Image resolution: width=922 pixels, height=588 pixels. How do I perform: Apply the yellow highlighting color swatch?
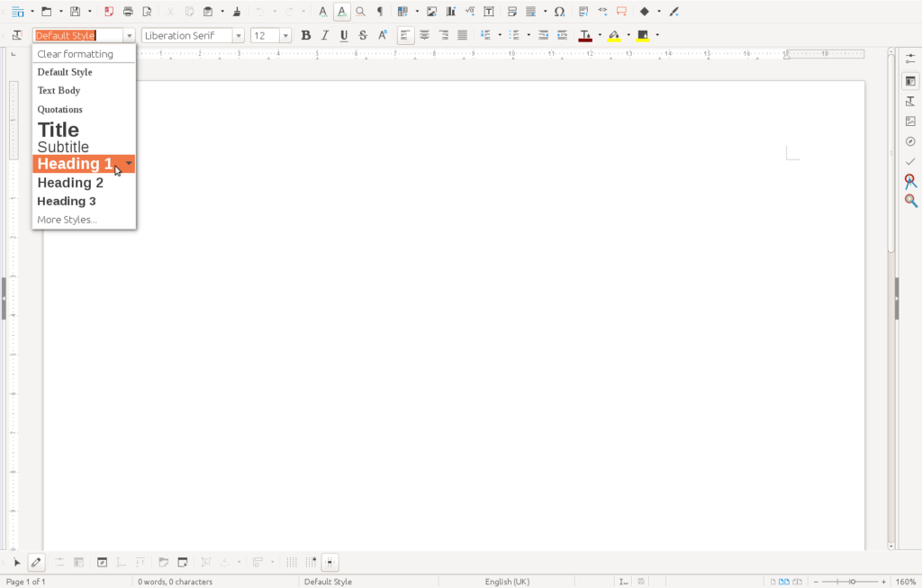click(x=614, y=35)
